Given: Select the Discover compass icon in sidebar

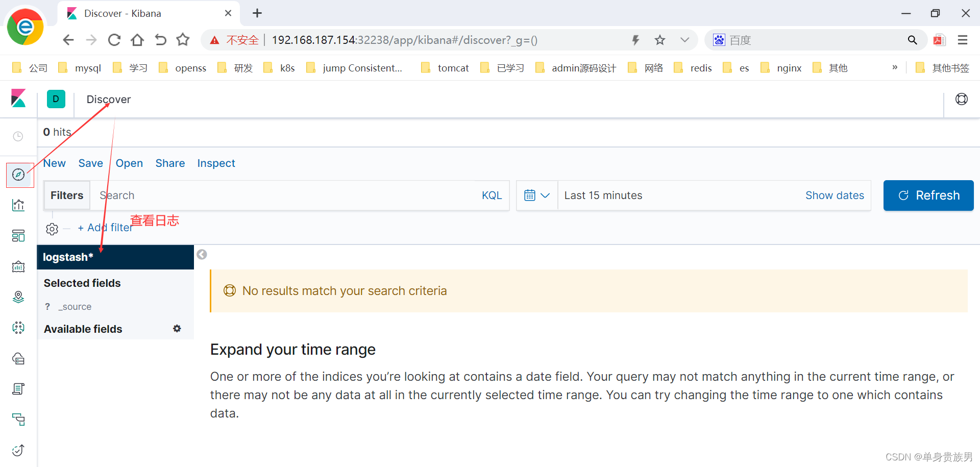Looking at the screenshot, I should coord(18,175).
